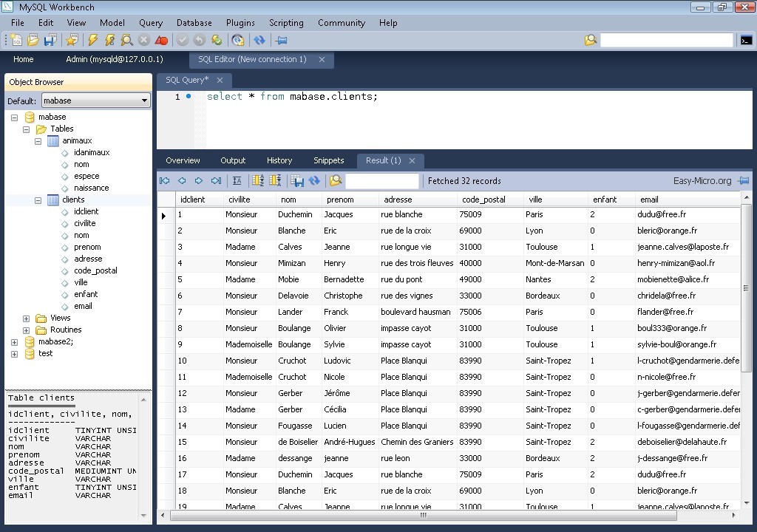Toggle the auto-commit mode icon
Image resolution: width=757 pixels, height=532 pixels.
217,40
